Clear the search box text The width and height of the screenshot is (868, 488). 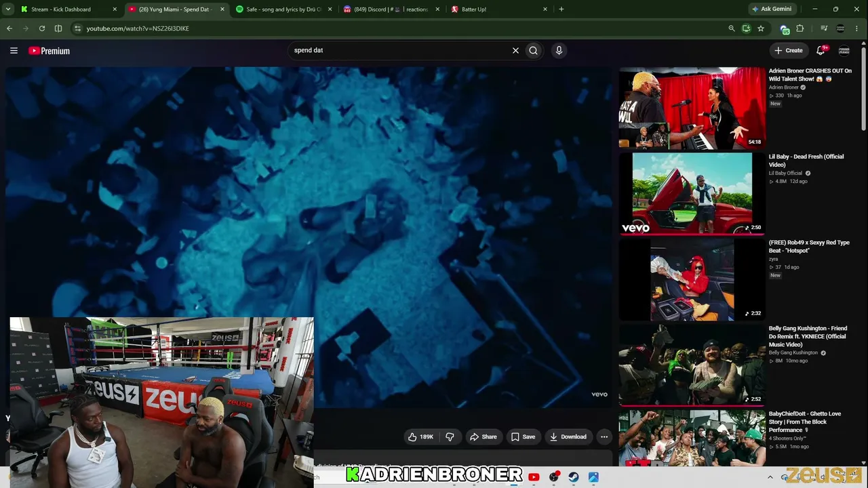click(515, 50)
